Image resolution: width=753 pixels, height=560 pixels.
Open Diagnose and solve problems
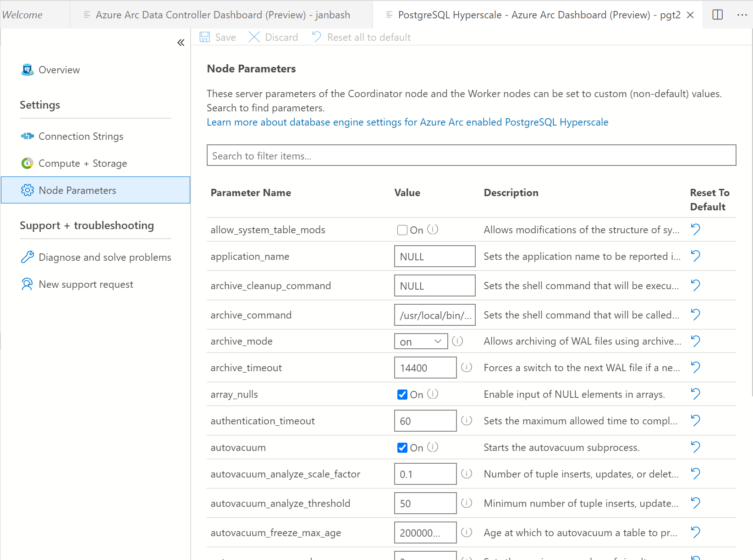point(104,257)
